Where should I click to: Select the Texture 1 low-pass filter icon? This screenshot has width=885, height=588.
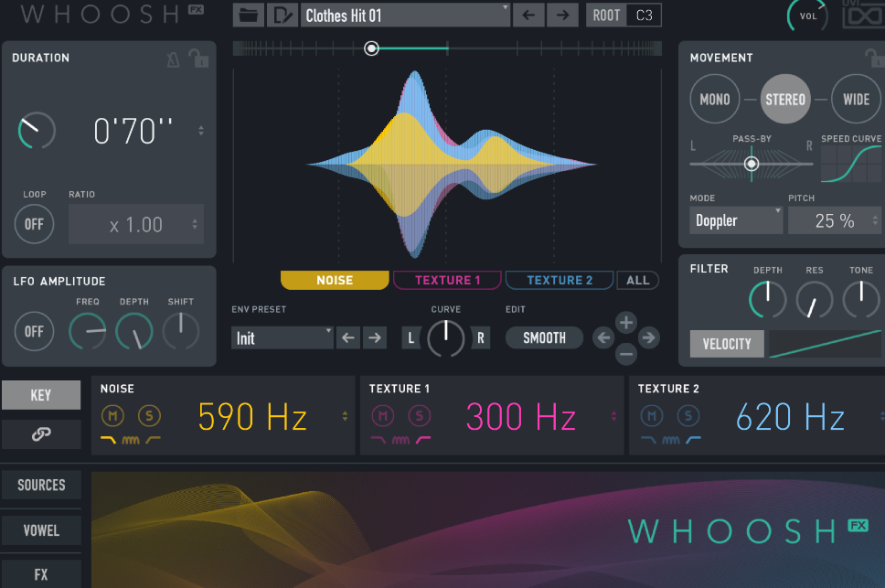click(x=379, y=440)
